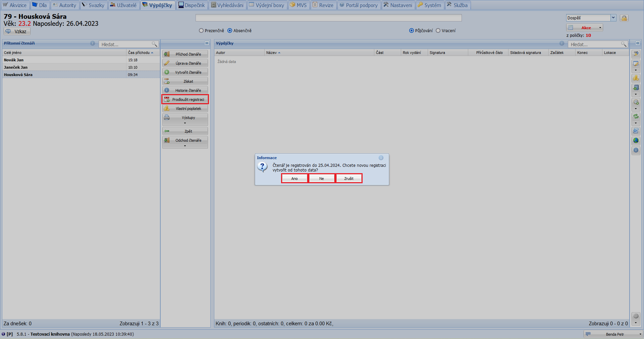Open the Benda Petr user dropdown

tap(613, 334)
